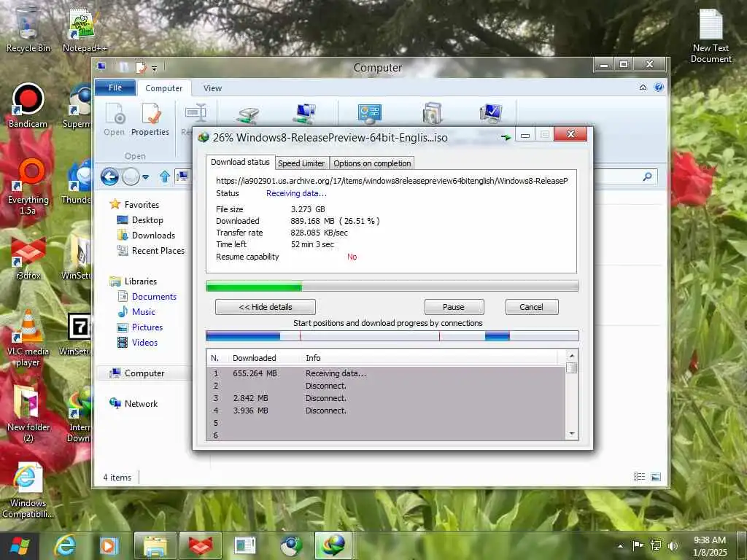This screenshot has height=560, width=747.
Task: Open r3dfox browser taskbar button
Action: [x=201, y=545]
